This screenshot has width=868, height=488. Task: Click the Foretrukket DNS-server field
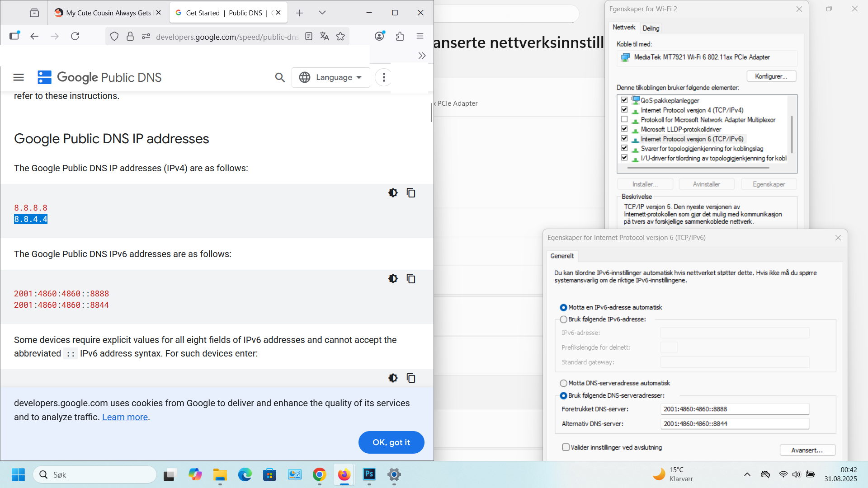pos(735,409)
